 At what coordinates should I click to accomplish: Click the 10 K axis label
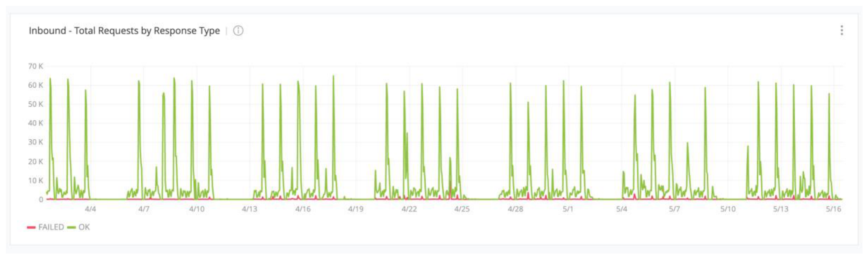tap(36, 180)
